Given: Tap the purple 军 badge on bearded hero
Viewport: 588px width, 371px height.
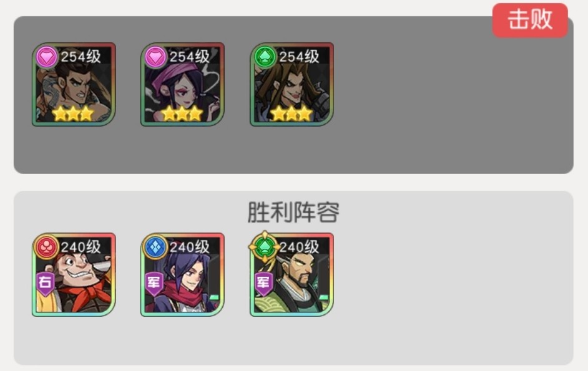Looking at the screenshot, I should 263,284.
